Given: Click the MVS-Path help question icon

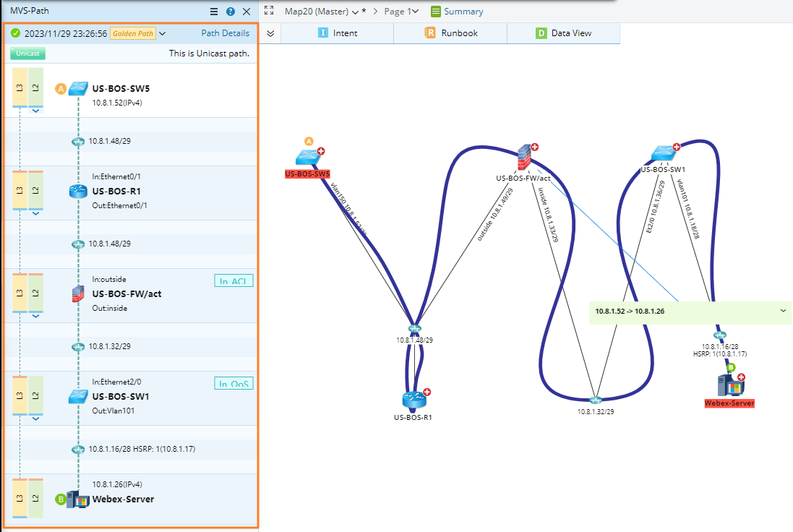Looking at the screenshot, I should point(231,12).
